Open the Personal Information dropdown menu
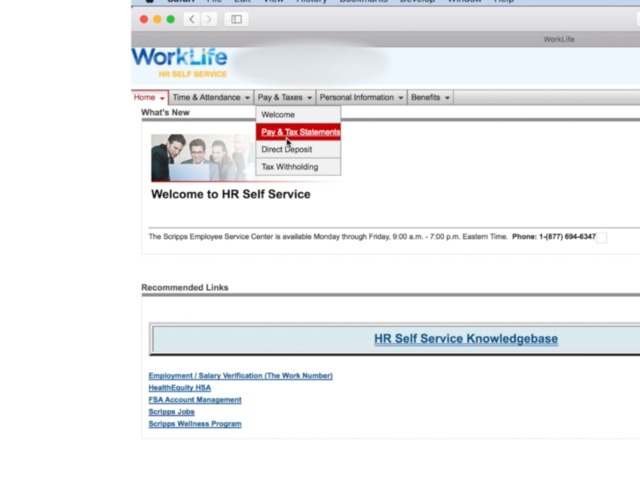Image resolution: width=640 pixels, height=480 pixels. pos(361,97)
